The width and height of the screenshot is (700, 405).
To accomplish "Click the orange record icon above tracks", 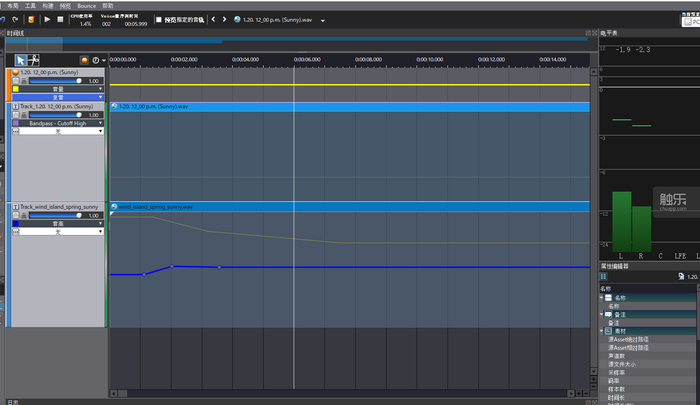I will click(x=84, y=60).
